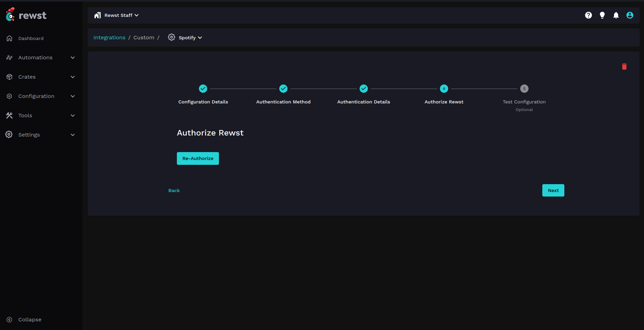The height and width of the screenshot is (330, 644).
Task: Navigate to Integrations breadcrumb link
Action: click(109, 38)
